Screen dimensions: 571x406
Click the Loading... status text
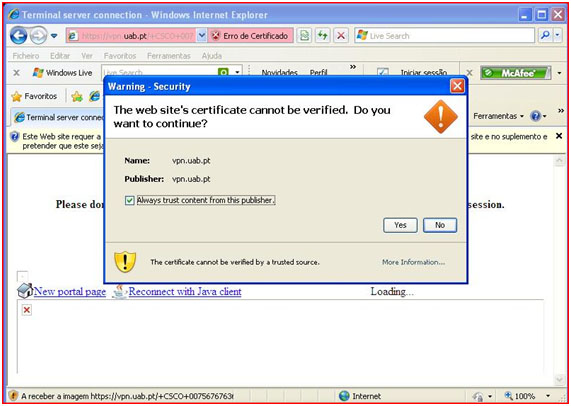pyautogui.click(x=392, y=292)
